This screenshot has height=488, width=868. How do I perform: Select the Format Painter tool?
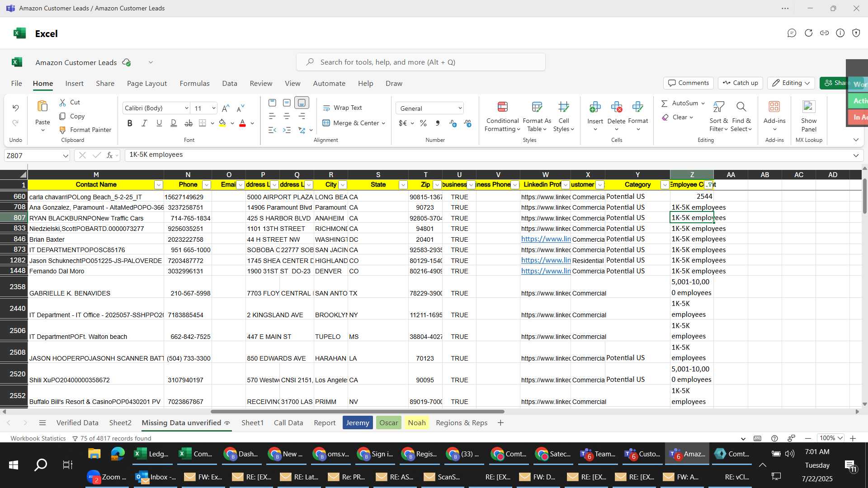pyautogui.click(x=85, y=130)
